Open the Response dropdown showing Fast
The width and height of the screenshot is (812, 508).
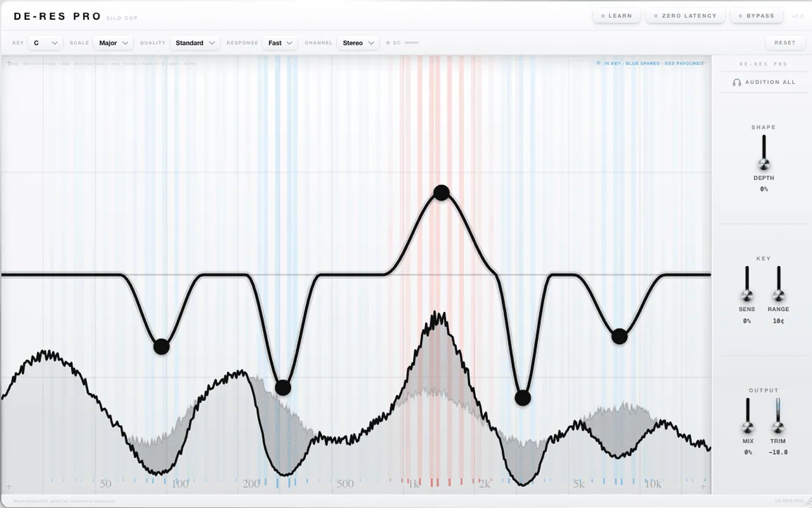click(280, 43)
